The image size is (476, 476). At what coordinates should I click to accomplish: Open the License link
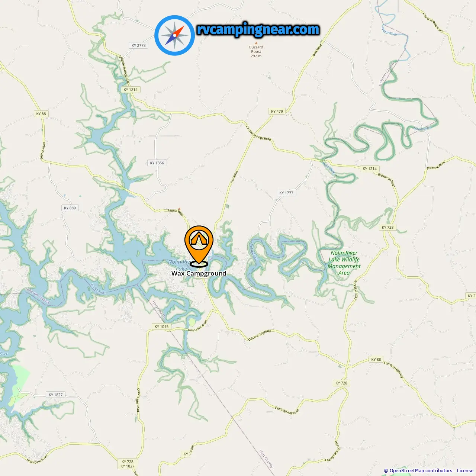pyautogui.click(x=465, y=470)
